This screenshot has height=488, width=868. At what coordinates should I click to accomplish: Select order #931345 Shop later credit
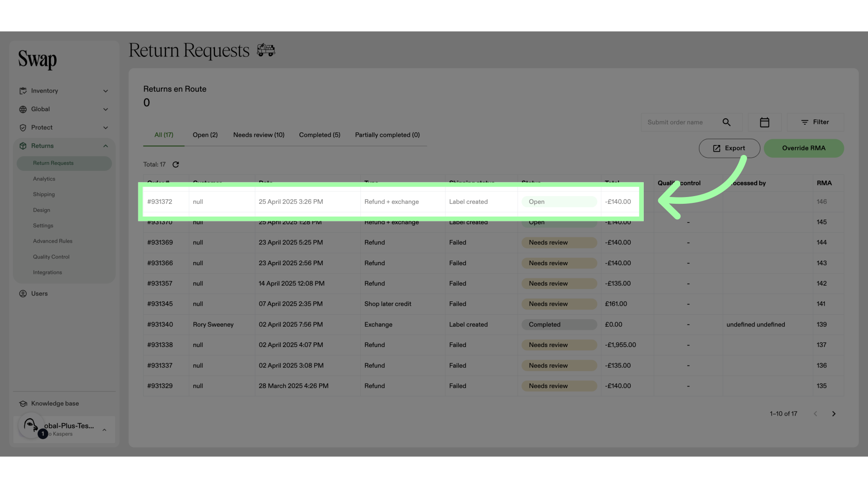click(x=493, y=304)
